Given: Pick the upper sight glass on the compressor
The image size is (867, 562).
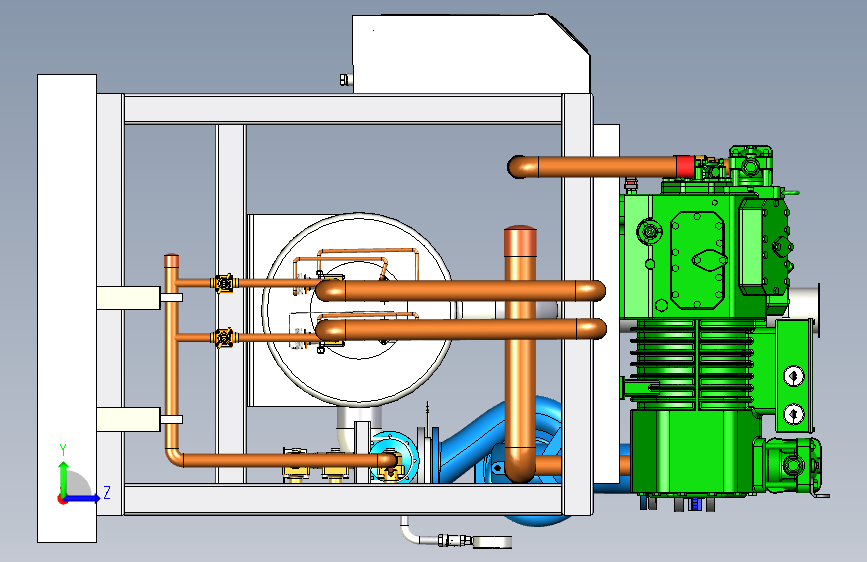Looking at the screenshot, I should coord(794,376).
